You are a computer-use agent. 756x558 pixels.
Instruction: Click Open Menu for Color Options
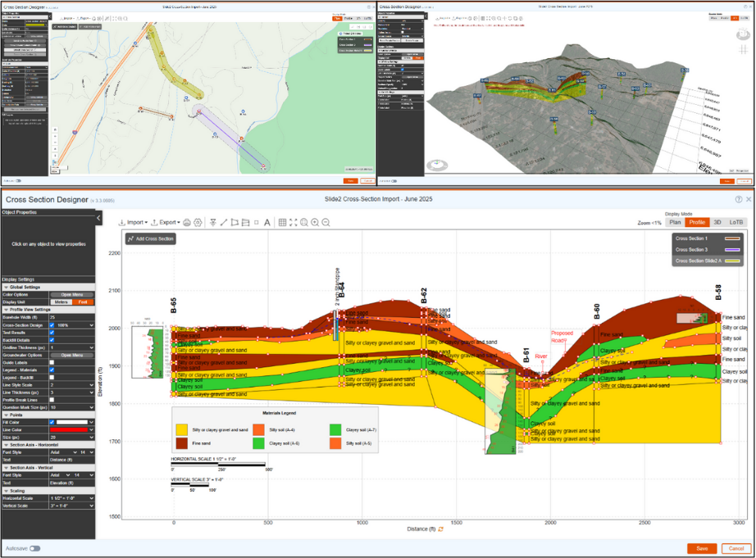[x=72, y=294]
